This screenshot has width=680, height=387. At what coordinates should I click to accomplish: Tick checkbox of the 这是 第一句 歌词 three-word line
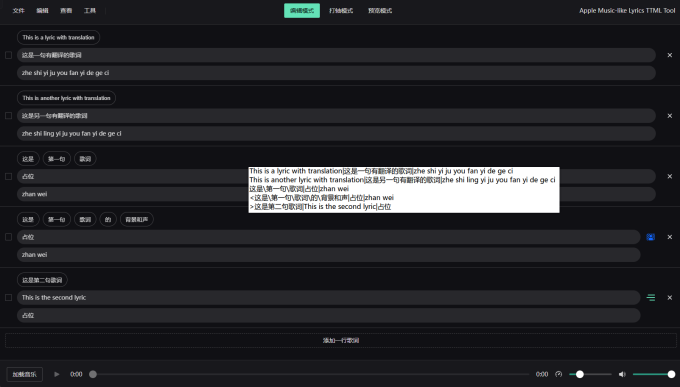click(8, 177)
